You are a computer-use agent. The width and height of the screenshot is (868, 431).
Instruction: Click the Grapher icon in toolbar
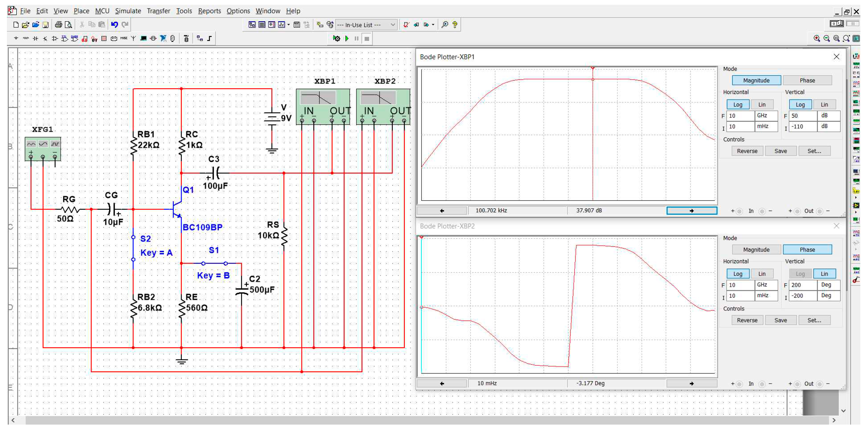282,25
